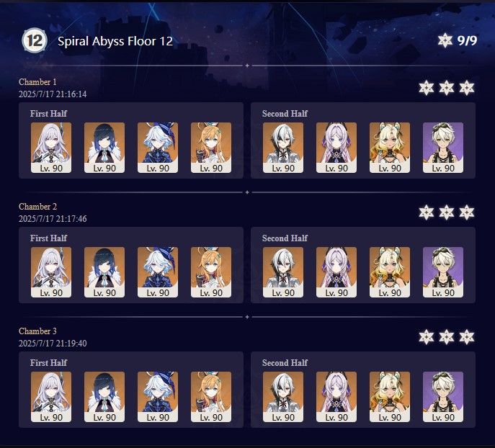
Task: Click Chamber 1 first-half blue-hat character portrait
Action: pos(158,148)
